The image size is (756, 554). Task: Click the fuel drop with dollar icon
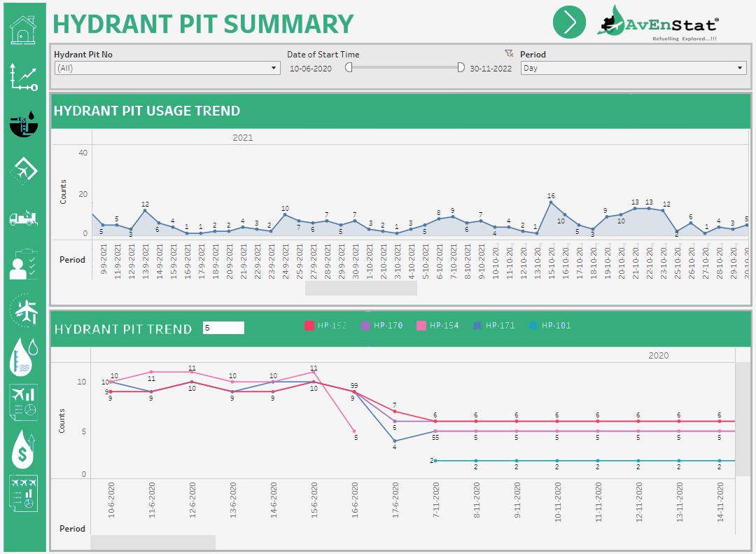pos(23,450)
